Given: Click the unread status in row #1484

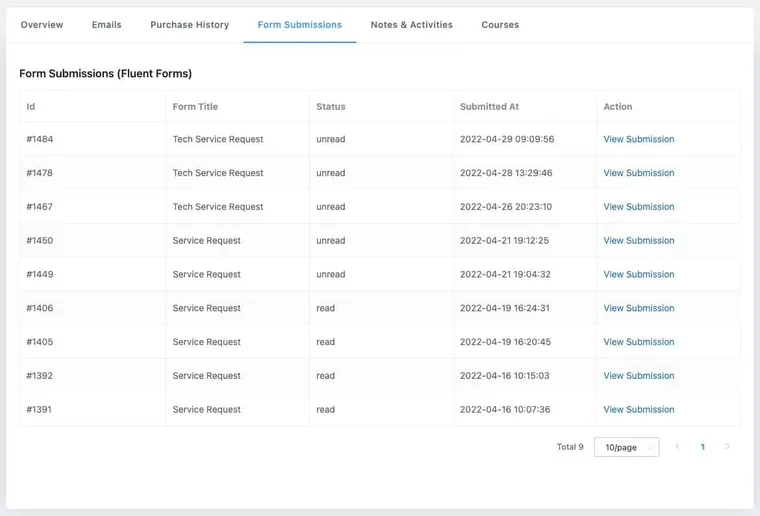Looking at the screenshot, I should (x=331, y=139).
